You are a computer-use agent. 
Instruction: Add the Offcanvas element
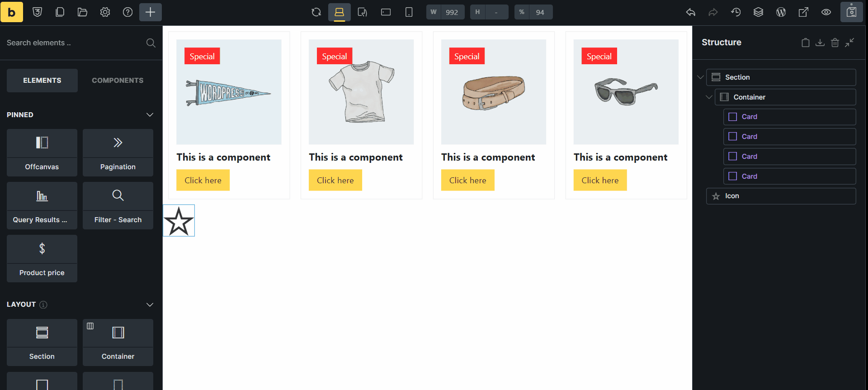coord(42,152)
